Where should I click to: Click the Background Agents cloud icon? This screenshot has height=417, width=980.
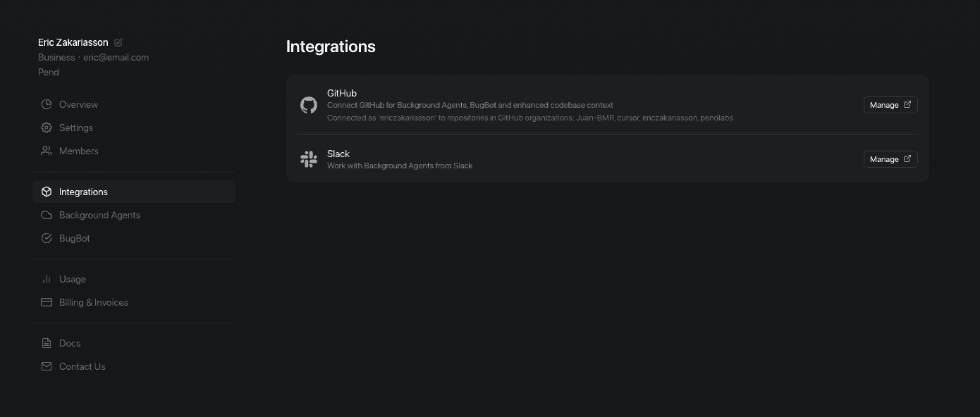pyautogui.click(x=46, y=215)
